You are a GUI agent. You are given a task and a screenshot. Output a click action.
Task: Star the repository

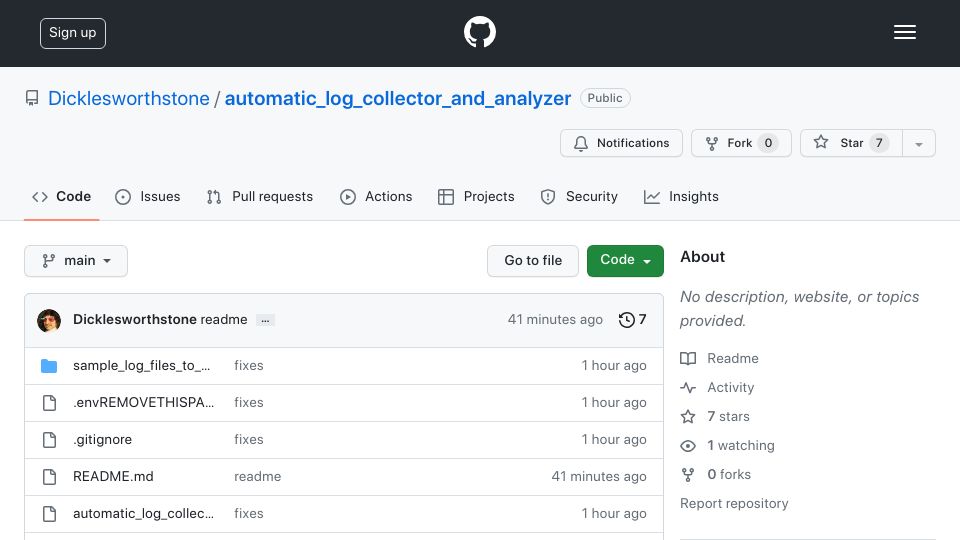pyautogui.click(x=851, y=143)
